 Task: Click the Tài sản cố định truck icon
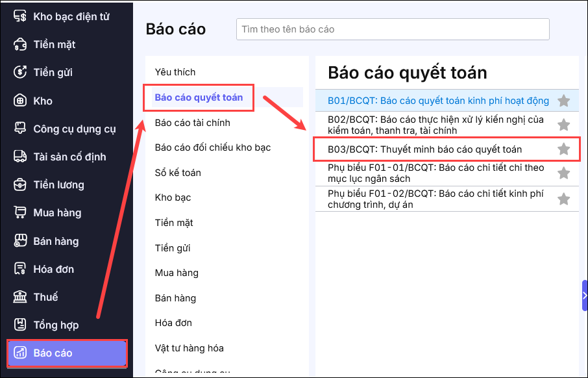point(20,157)
